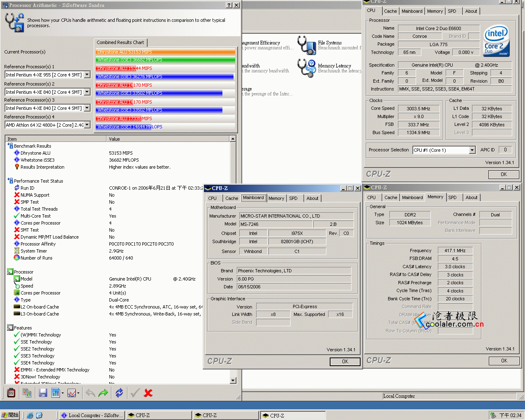Select the Whetstone iSSE3 result row

click(x=118, y=160)
